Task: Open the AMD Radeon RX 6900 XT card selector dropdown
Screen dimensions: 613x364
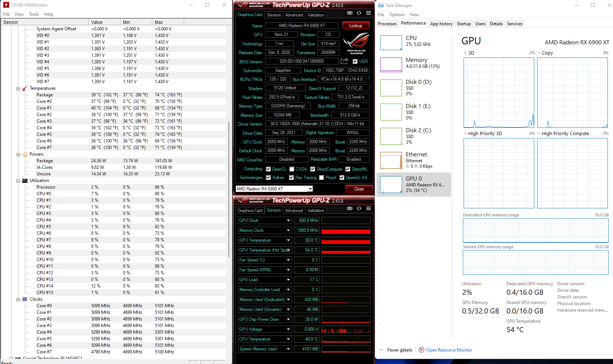Action: click(310, 189)
